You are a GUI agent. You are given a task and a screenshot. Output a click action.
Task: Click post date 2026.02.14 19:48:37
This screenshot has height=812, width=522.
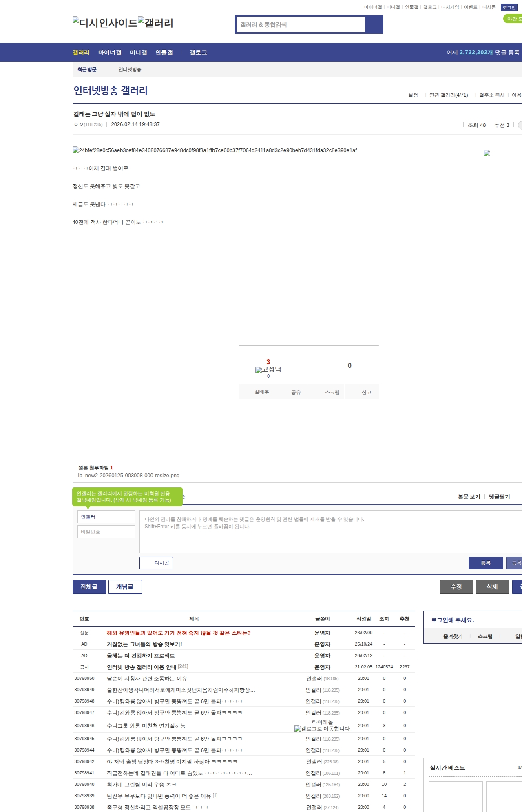point(135,124)
